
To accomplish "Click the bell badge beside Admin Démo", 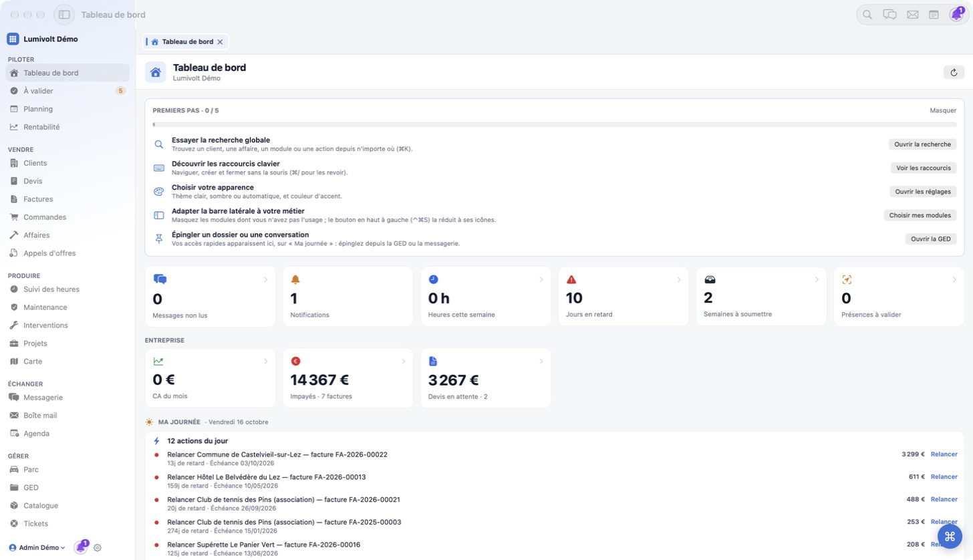I will (x=81, y=547).
